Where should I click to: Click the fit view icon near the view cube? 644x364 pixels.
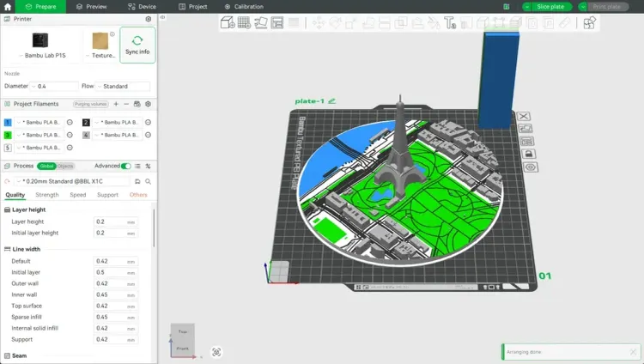pyautogui.click(x=216, y=352)
